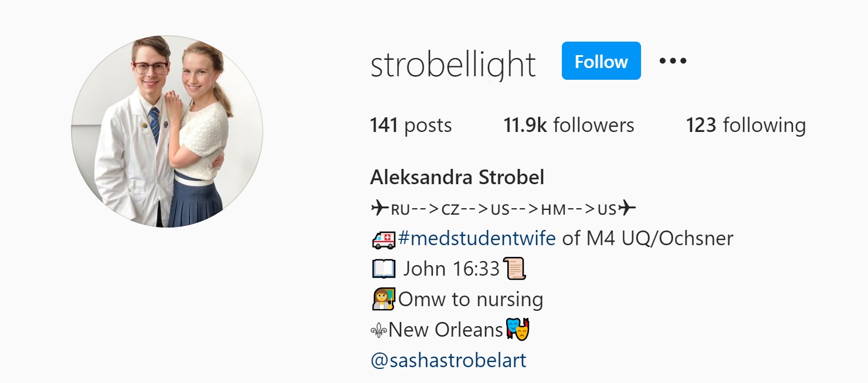Open the three-dot more options menu
Image resolution: width=868 pixels, height=383 pixels.
point(673,60)
